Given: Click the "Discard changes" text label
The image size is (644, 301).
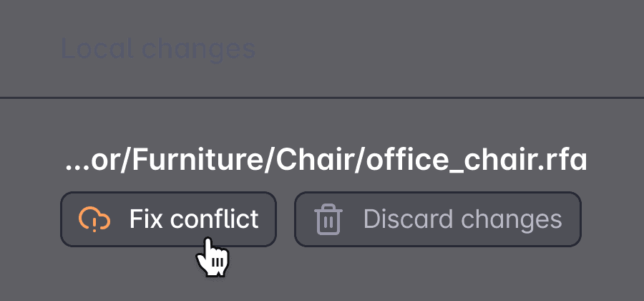Looking at the screenshot, I should coord(462,219).
